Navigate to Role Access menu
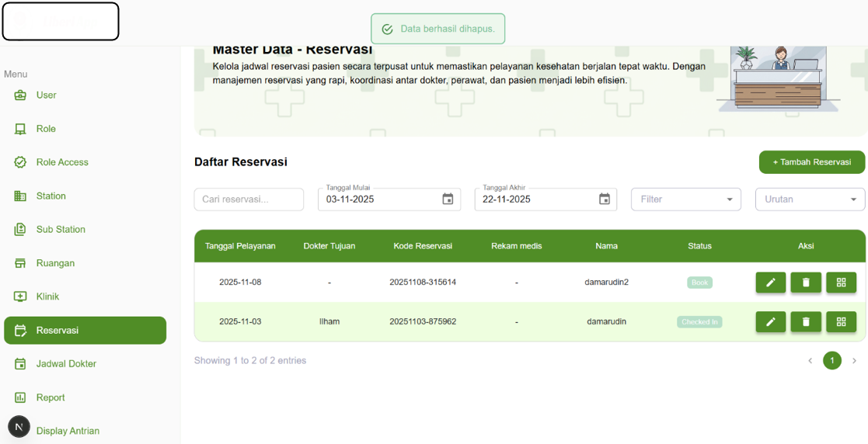 point(85,162)
